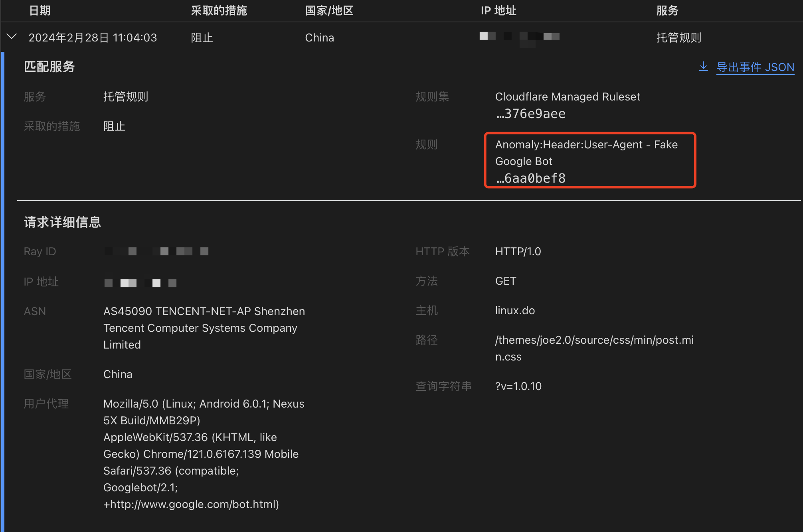This screenshot has width=803, height=532.
Task: Click the query string ?v=1.0.10
Action: click(x=518, y=386)
